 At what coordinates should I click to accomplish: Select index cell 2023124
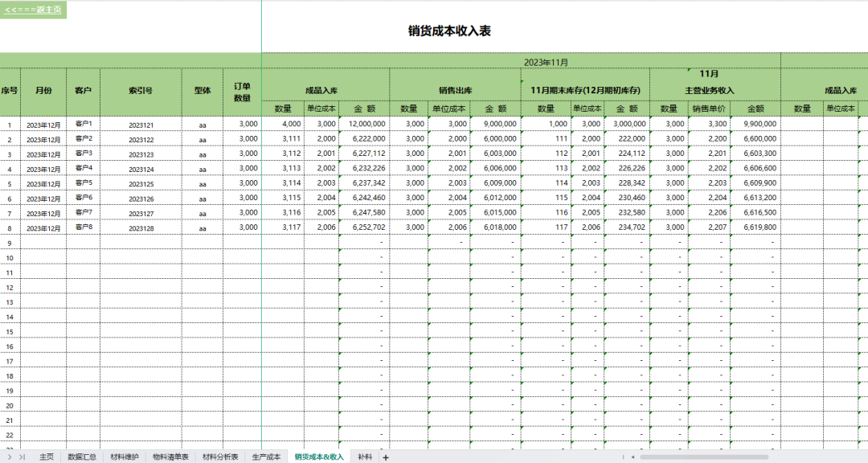pyautogui.click(x=141, y=170)
